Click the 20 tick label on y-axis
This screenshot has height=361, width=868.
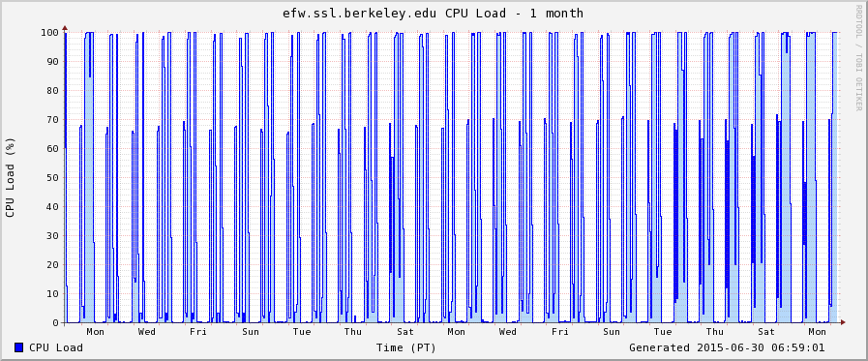pyautogui.click(x=51, y=264)
